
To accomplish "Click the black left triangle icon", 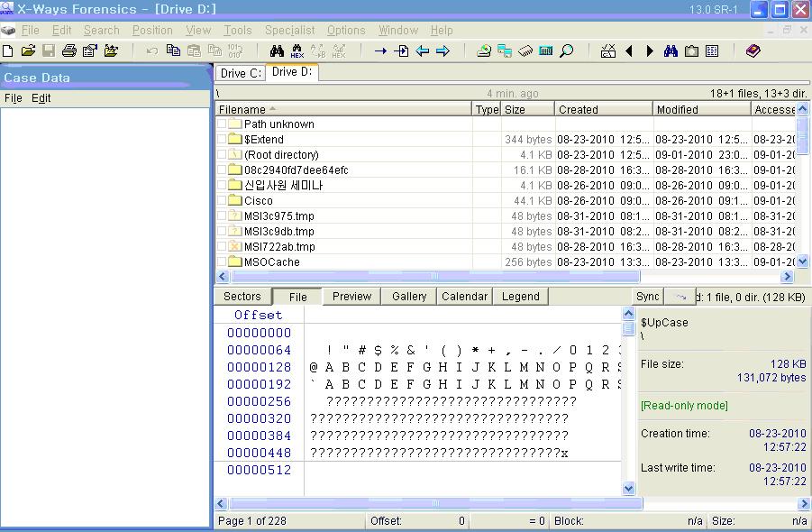I will (629, 50).
